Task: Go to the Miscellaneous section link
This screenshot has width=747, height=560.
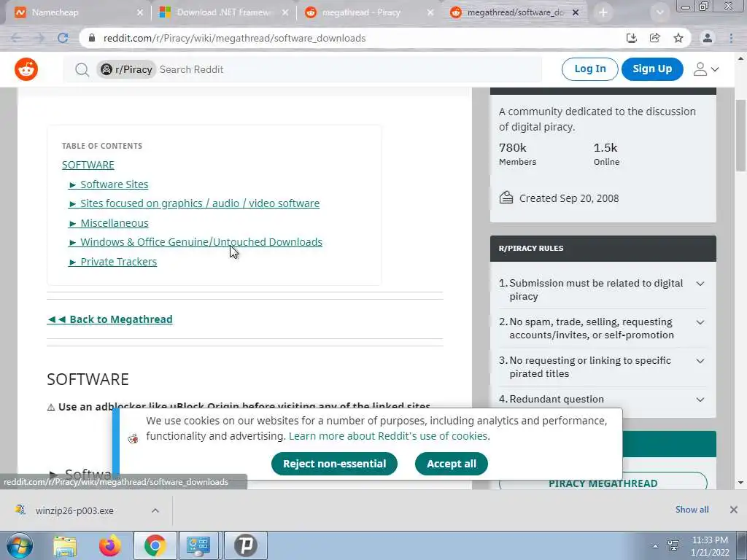Action: 109,223
